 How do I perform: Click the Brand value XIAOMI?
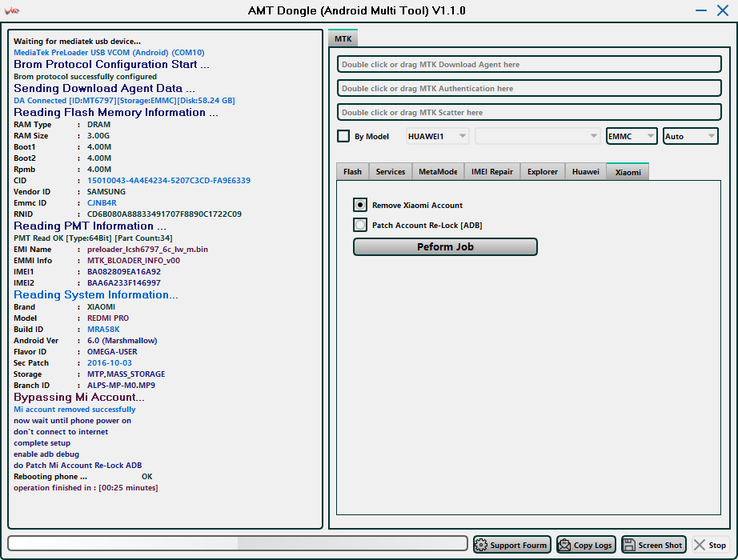click(x=101, y=307)
